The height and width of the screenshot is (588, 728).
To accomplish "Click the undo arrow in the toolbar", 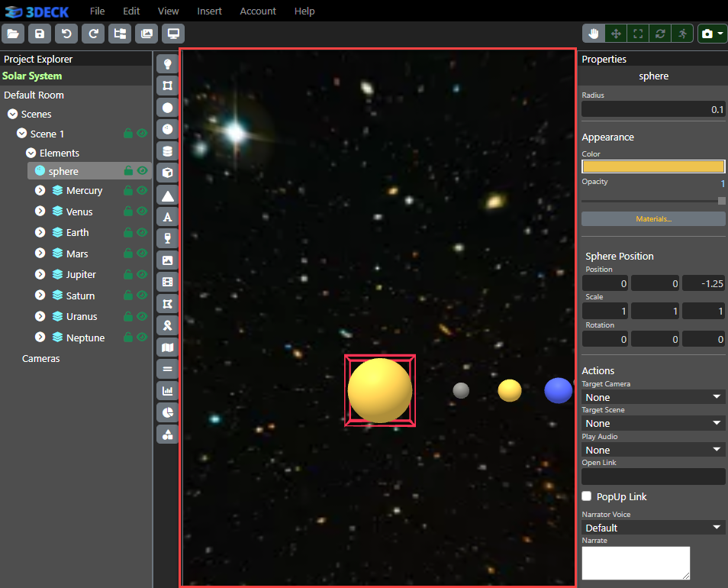I will [x=66, y=34].
